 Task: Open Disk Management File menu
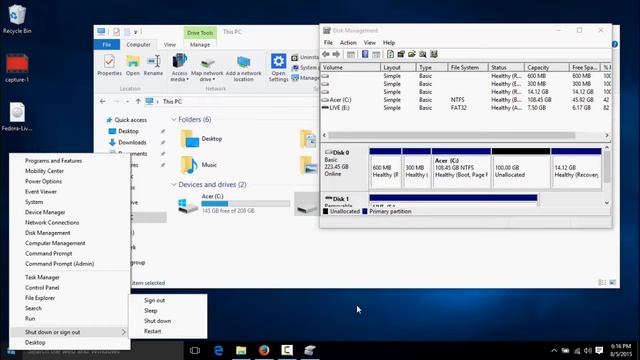328,42
